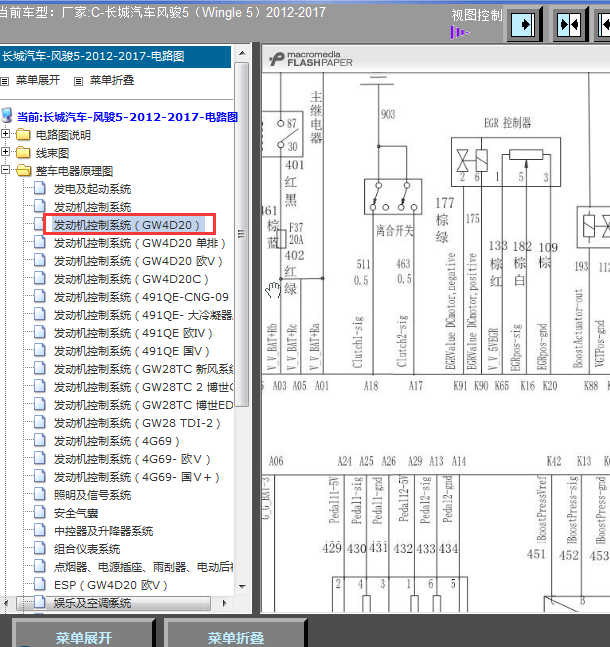The image size is (610, 647).
Task: Click the tree vertical scrollbar thumb
Action: pyautogui.click(x=242, y=234)
